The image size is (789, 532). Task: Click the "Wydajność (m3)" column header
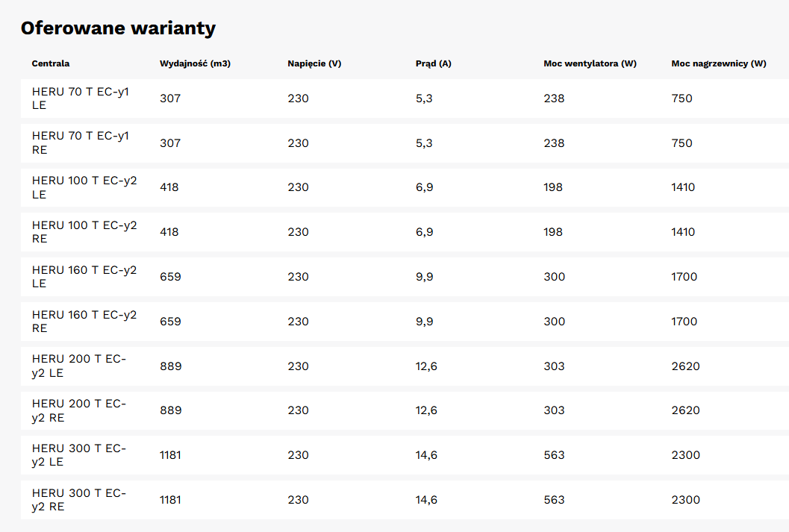[195, 63]
